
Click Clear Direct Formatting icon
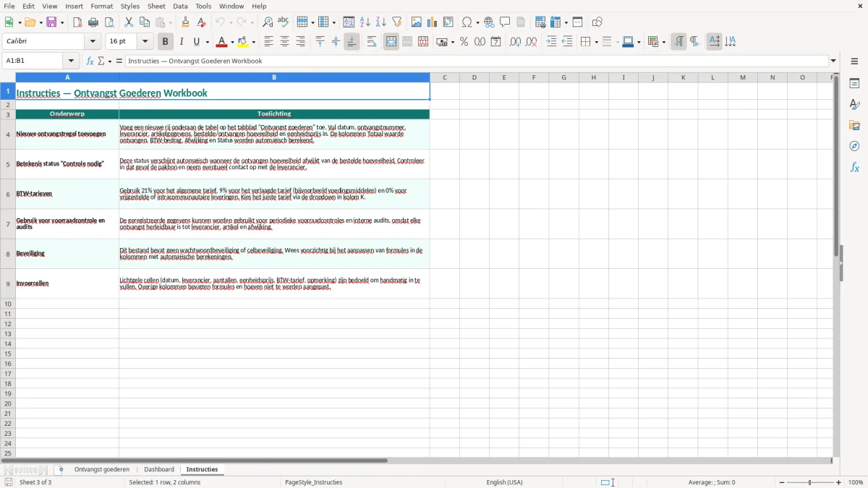pyautogui.click(x=201, y=22)
